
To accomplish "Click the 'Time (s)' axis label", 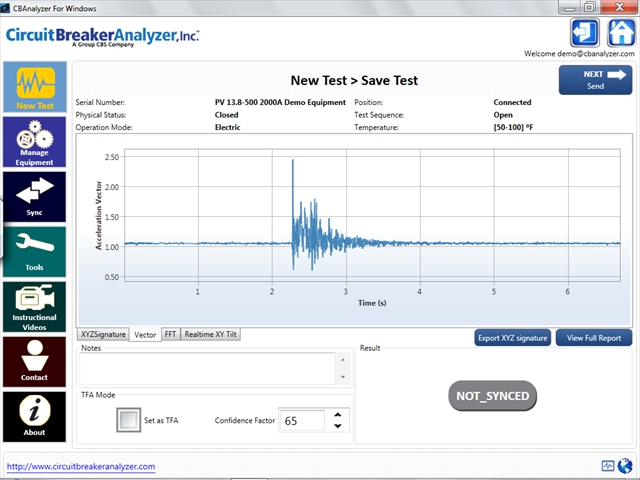I will 372,303.
